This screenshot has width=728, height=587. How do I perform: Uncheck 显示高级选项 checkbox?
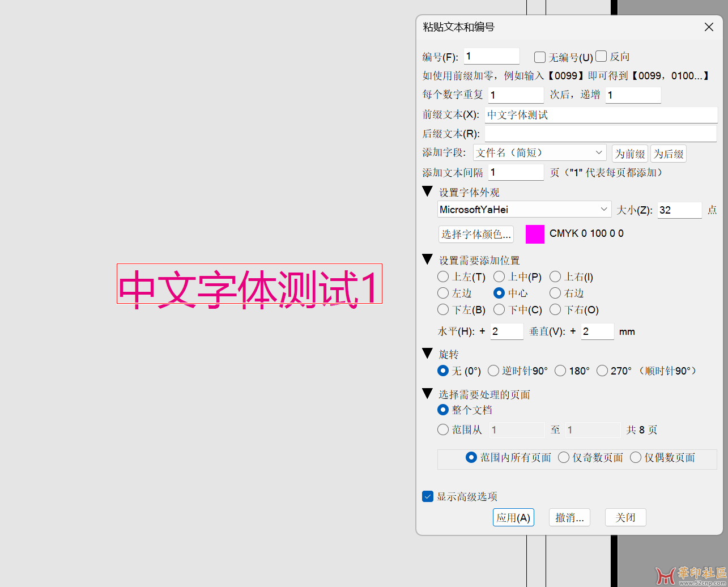pyautogui.click(x=428, y=497)
